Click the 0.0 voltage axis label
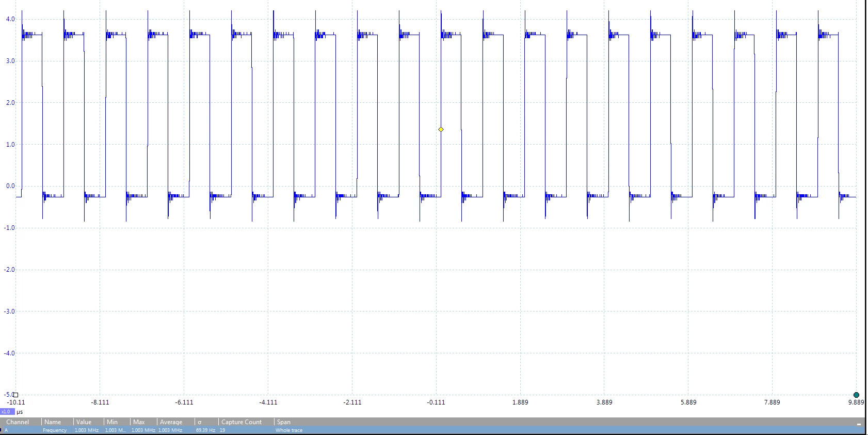Image resolution: width=868 pixels, height=435 pixels. click(x=10, y=186)
